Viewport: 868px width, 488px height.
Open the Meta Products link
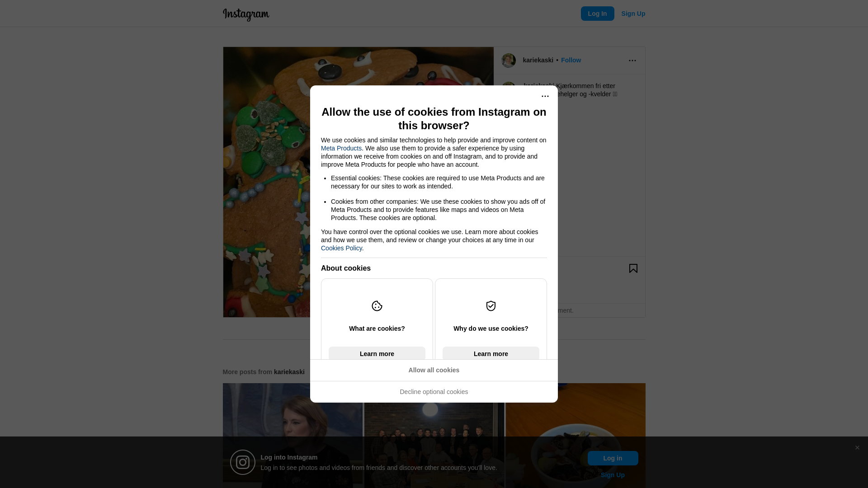[x=341, y=148]
